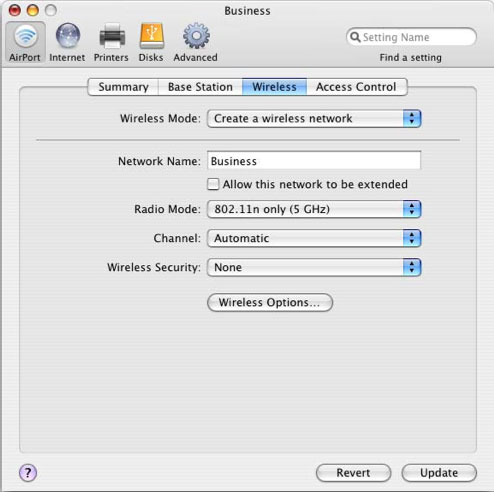The image size is (494, 492).
Task: Open the Radio Mode dropdown
Action: 314,209
